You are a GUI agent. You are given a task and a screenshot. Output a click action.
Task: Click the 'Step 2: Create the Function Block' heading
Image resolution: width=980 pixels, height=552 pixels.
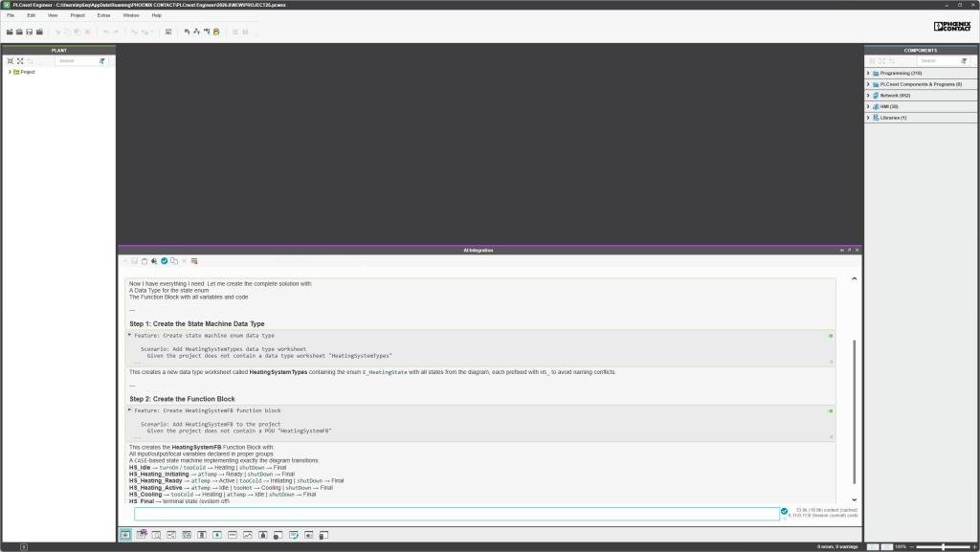tap(182, 399)
